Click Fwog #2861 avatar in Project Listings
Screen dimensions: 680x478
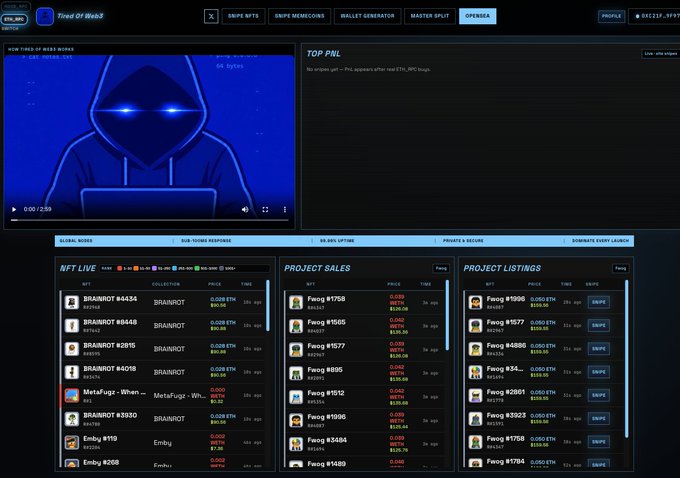click(x=475, y=396)
